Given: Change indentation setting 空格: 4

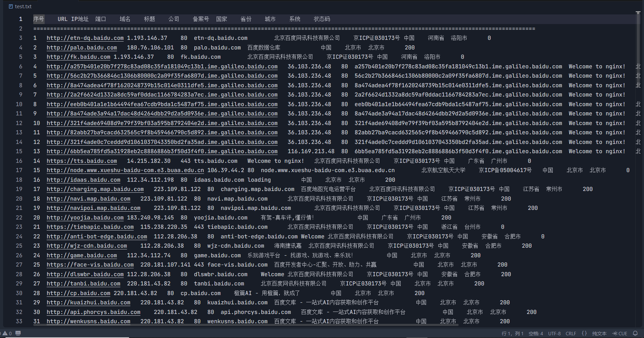Looking at the screenshot, I should 536,333.
